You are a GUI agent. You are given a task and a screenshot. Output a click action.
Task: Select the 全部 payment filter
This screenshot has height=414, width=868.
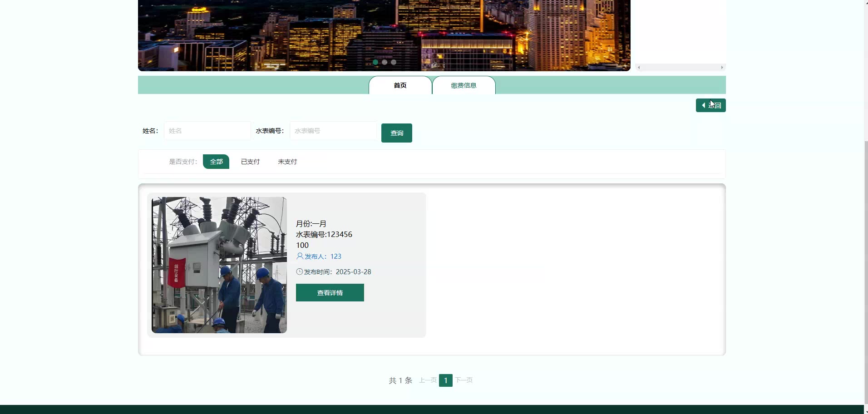coord(216,162)
